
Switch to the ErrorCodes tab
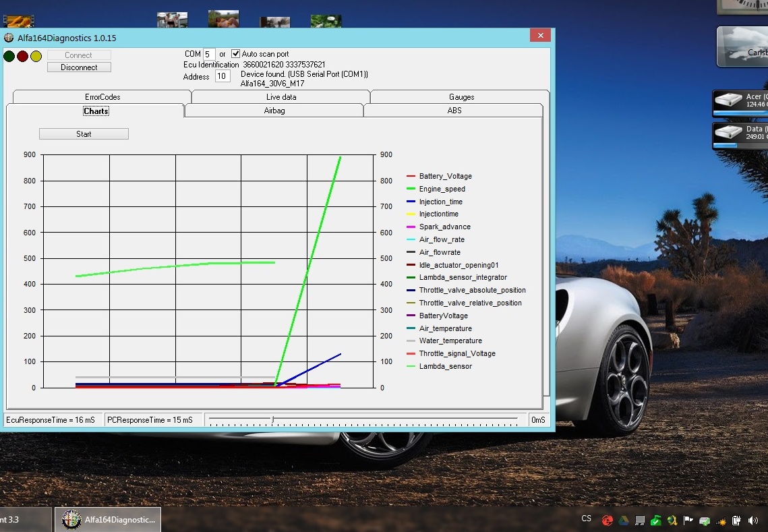click(x=102, y=97)
